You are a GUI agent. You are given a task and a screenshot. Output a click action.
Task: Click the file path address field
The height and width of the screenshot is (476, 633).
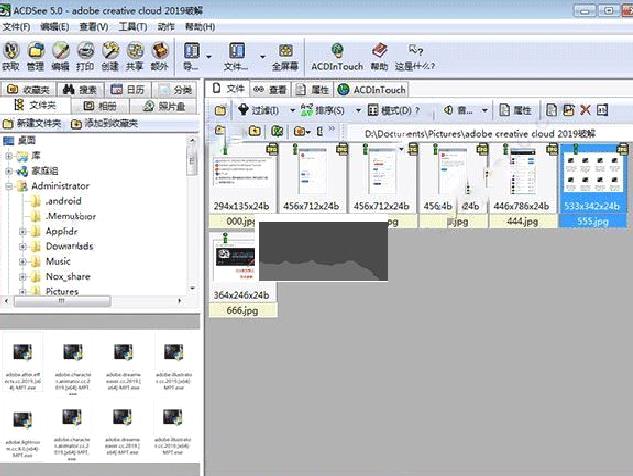(x=488, y=134)
